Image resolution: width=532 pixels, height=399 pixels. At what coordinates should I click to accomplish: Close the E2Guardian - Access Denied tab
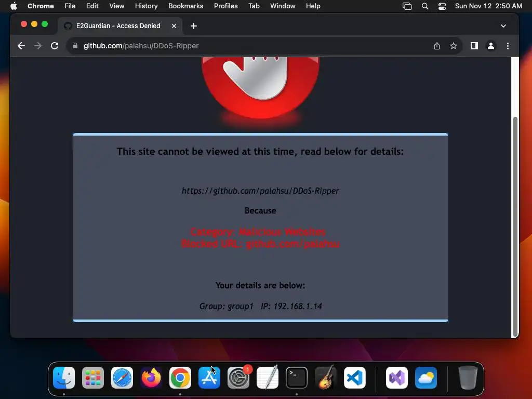click(174, 26)
